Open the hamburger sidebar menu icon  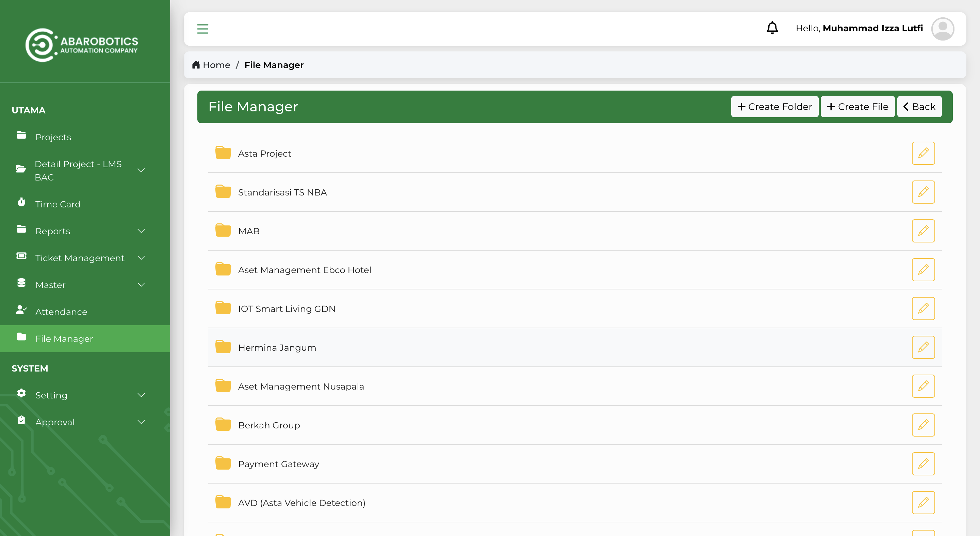tap(203, 29)
